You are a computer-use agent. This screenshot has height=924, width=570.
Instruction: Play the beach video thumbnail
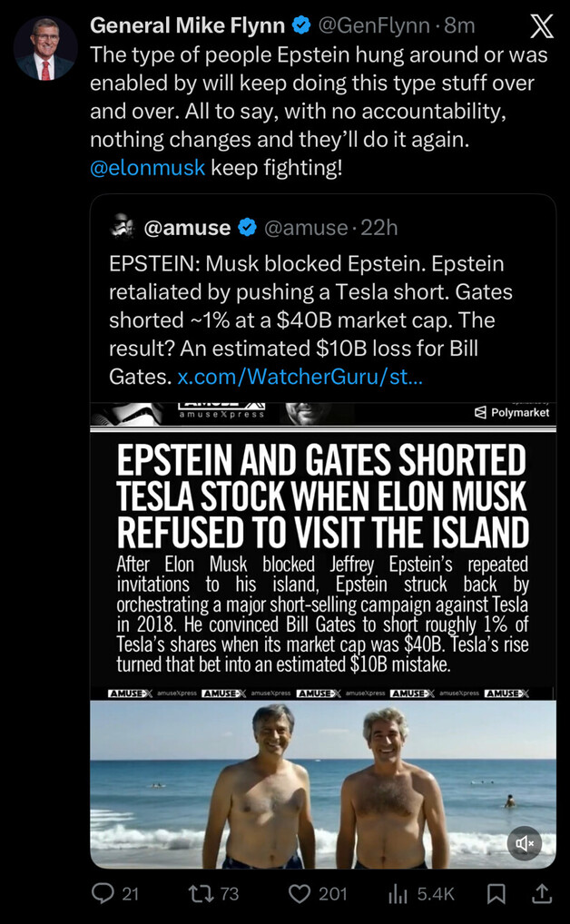pyautogui.click(x=322, y=781)
